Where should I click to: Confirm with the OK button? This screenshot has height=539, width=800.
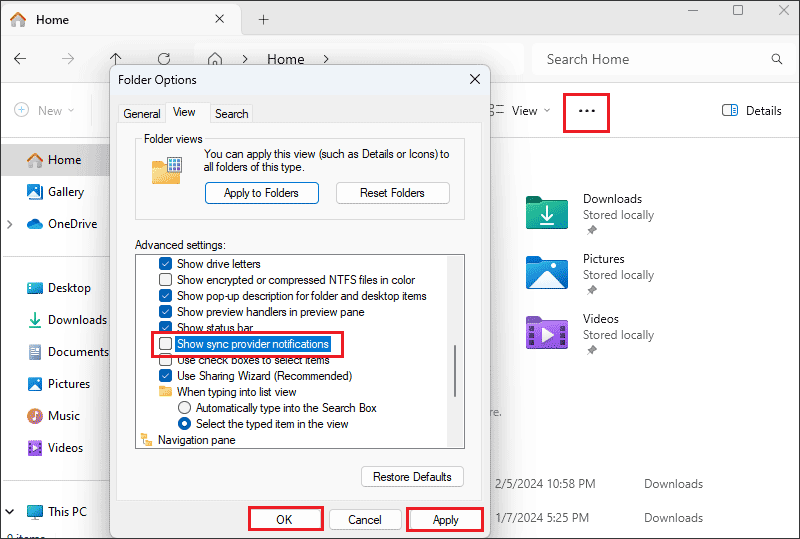[x=285, y=520]
